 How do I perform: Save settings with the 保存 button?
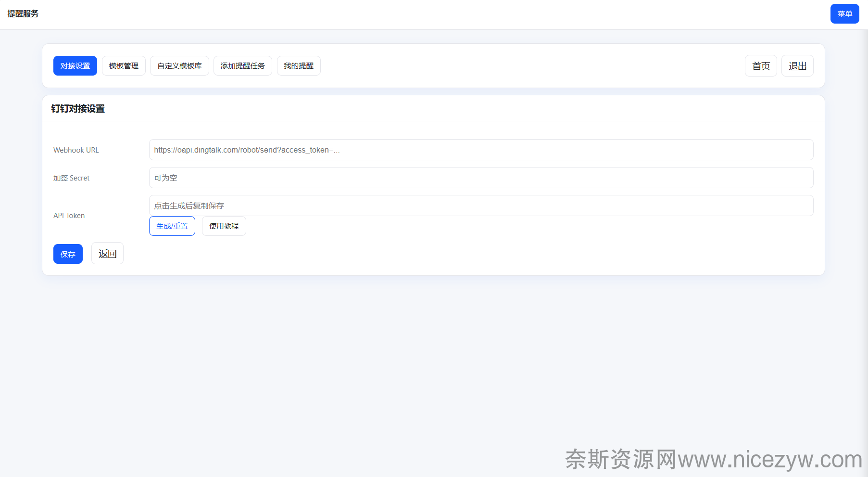pyautogui.click(x=68, y=254)
